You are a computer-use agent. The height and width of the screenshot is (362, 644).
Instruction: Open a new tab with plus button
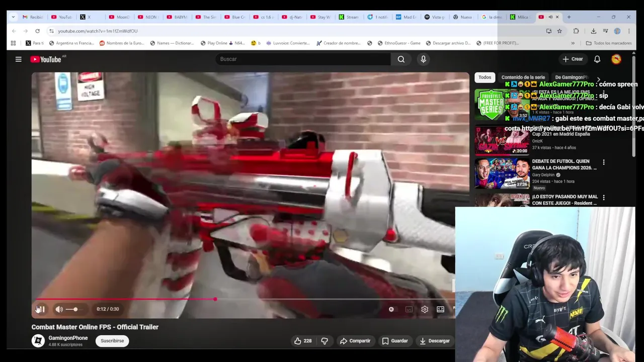[569, 17]
